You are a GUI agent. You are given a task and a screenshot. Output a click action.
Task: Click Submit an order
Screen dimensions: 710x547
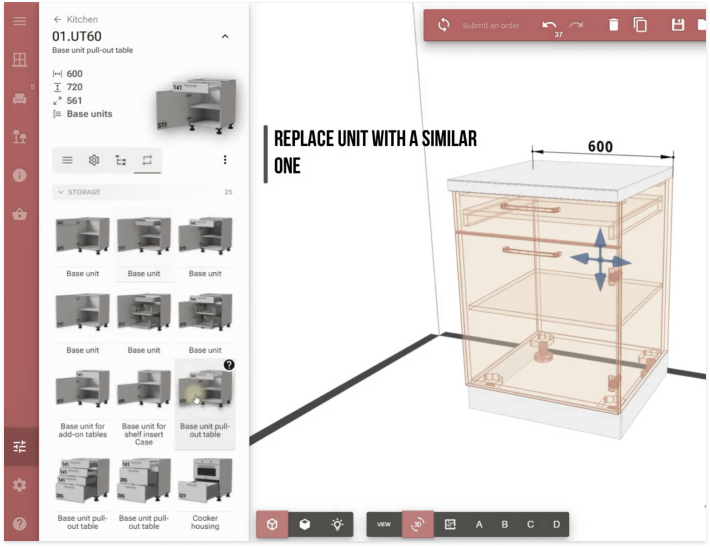click(x=490, y=26)
